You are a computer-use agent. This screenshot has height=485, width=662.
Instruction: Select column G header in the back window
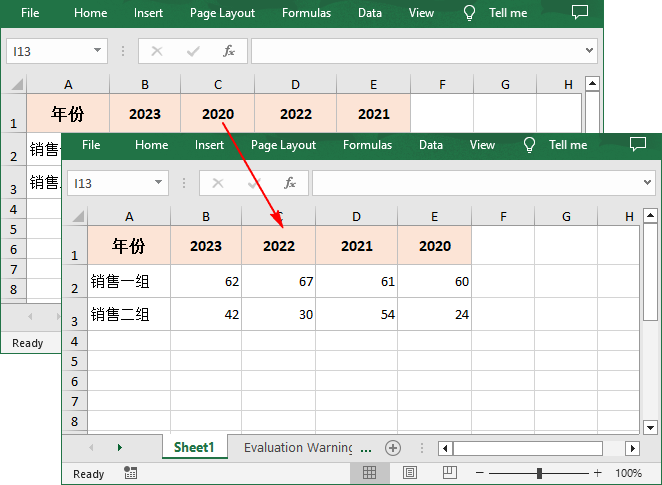[x=505, y=84]
